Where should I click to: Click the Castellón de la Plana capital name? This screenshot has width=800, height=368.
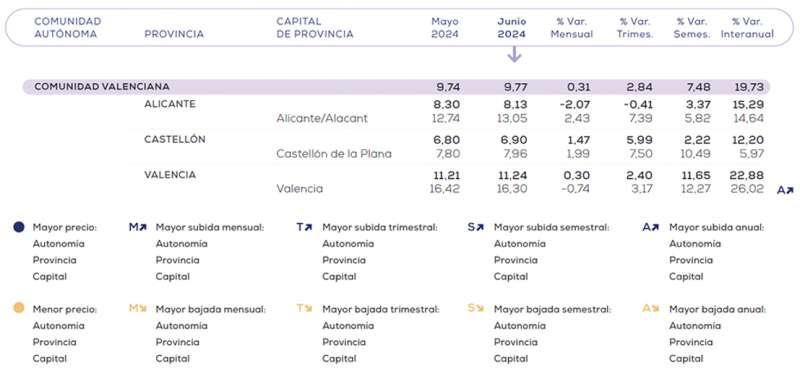pyautogui.click(x=334, y=154)
